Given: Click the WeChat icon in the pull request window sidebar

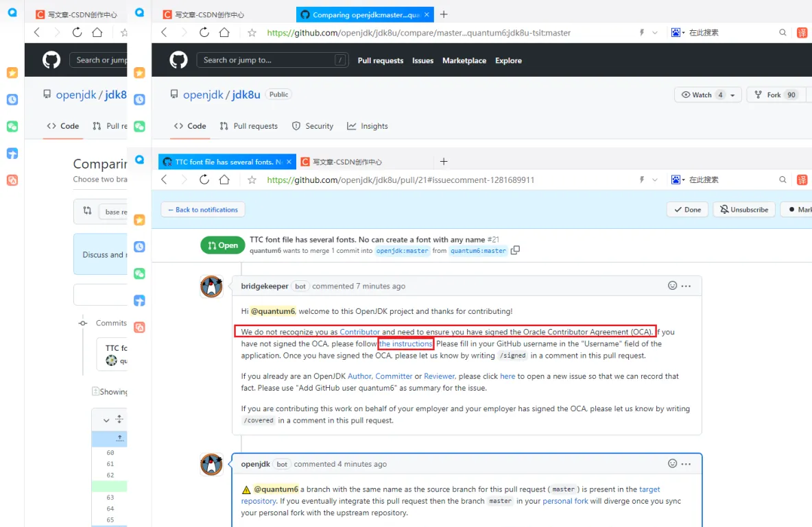Looking at the screenshot, I should pyautogui.click(x=139, y=274).
